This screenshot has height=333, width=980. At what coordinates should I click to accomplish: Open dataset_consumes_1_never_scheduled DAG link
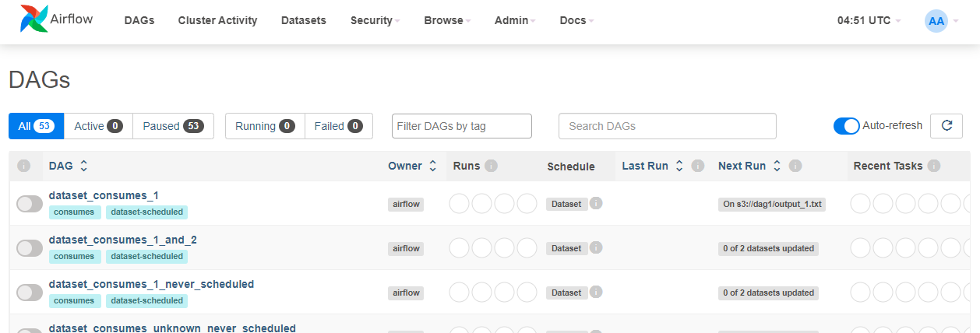point(151,284)
